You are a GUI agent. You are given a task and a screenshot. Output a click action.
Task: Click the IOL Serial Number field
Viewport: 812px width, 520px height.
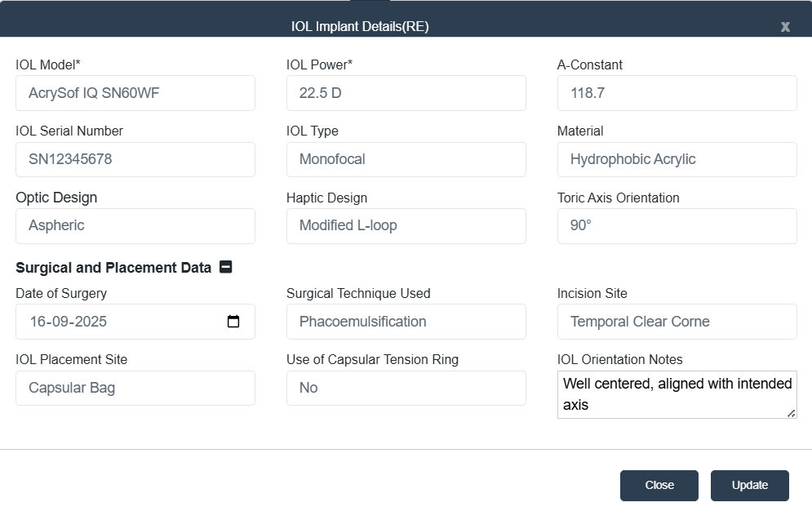(135, 159)
